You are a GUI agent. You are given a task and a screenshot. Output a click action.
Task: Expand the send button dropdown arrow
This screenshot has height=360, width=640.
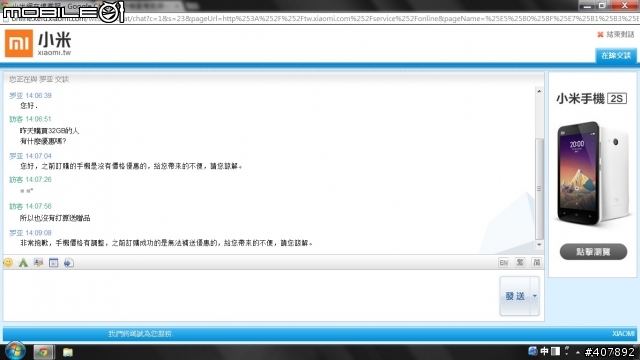[534, 296]
